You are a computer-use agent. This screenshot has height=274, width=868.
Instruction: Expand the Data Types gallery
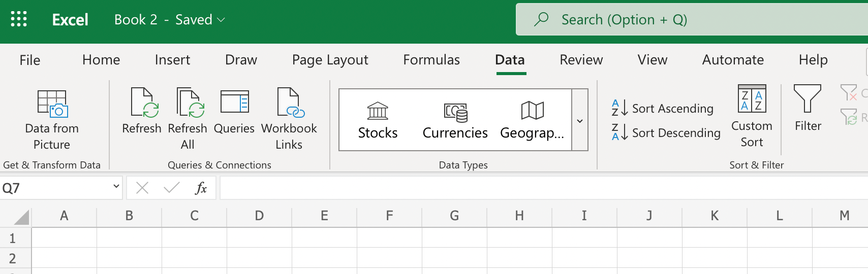[580, 120]
